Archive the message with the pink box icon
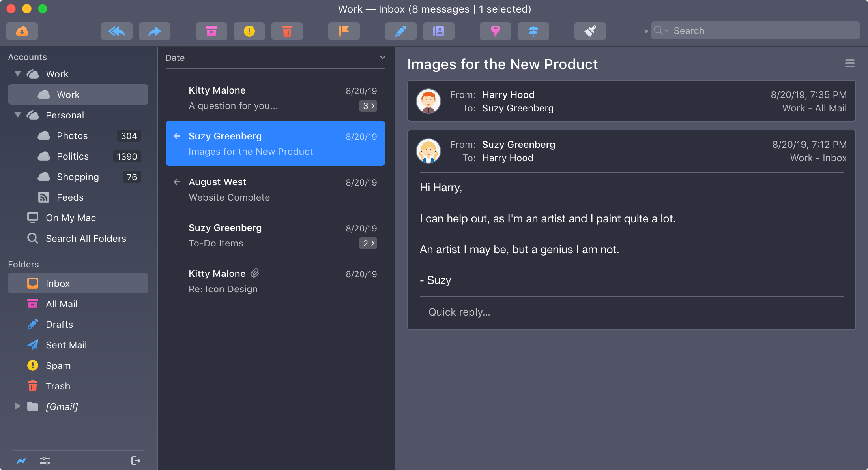 point(211,31)
